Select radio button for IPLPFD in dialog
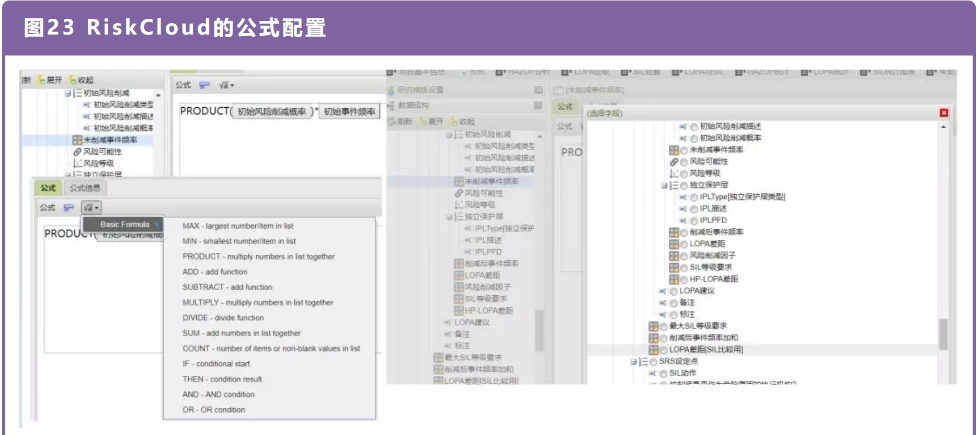The image size is (980, 435). (x=694, y=220)
